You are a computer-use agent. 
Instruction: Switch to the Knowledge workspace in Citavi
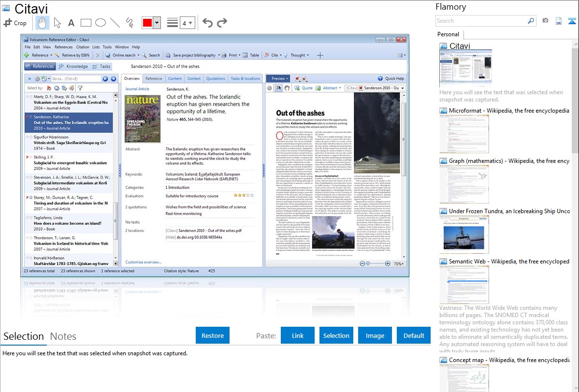click(73, 67)
